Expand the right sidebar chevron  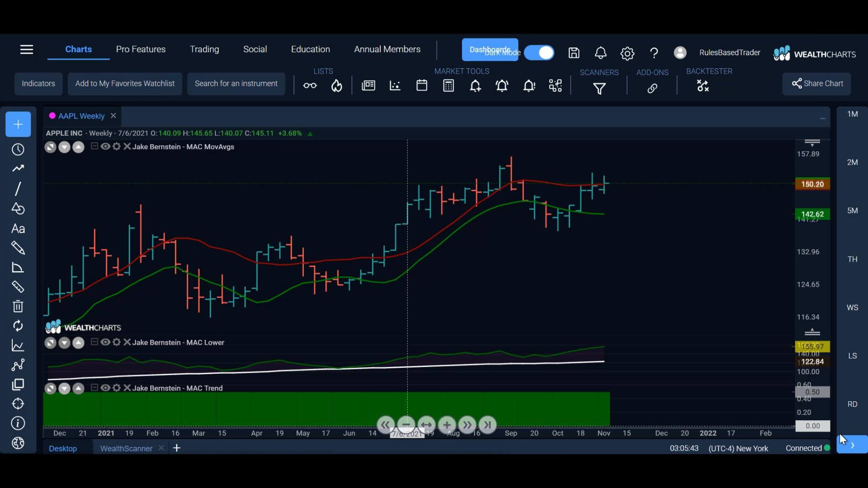click(x=852, y=445)
